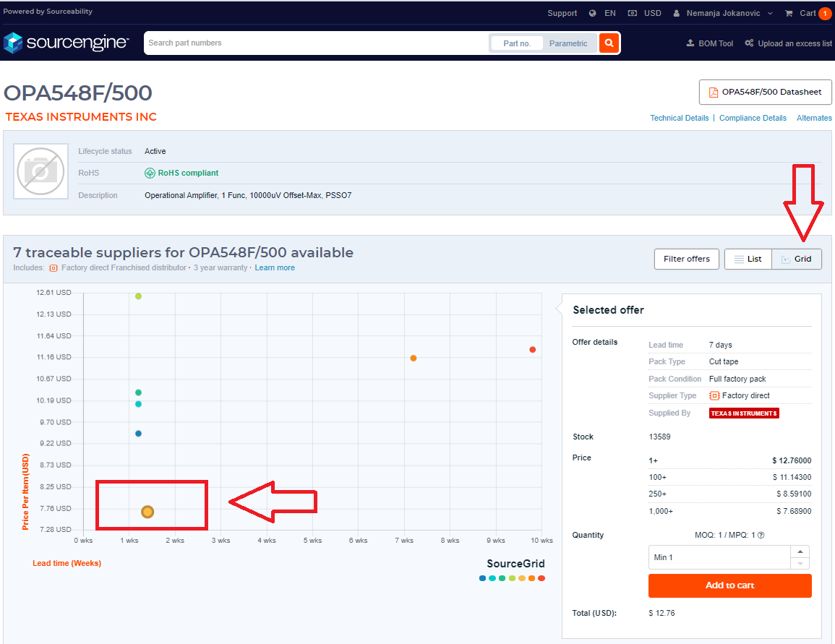
Task: Open the USD currency selector
Action: 644,13
